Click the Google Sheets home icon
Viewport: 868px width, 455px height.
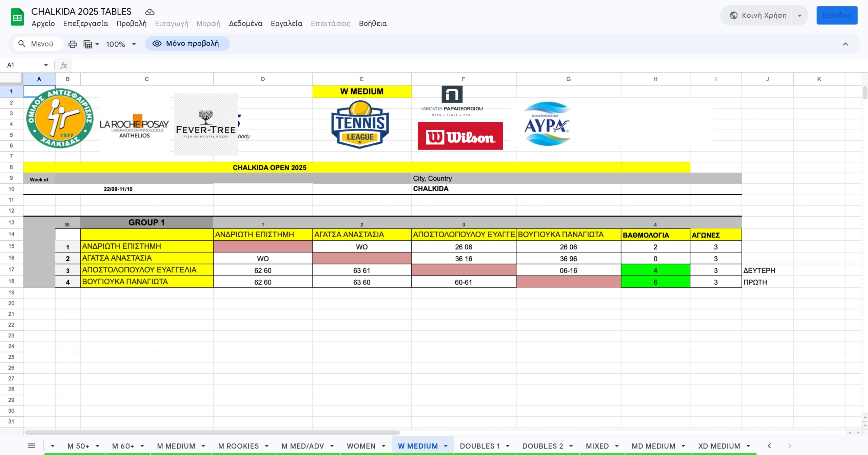click(x=17, y=17)
